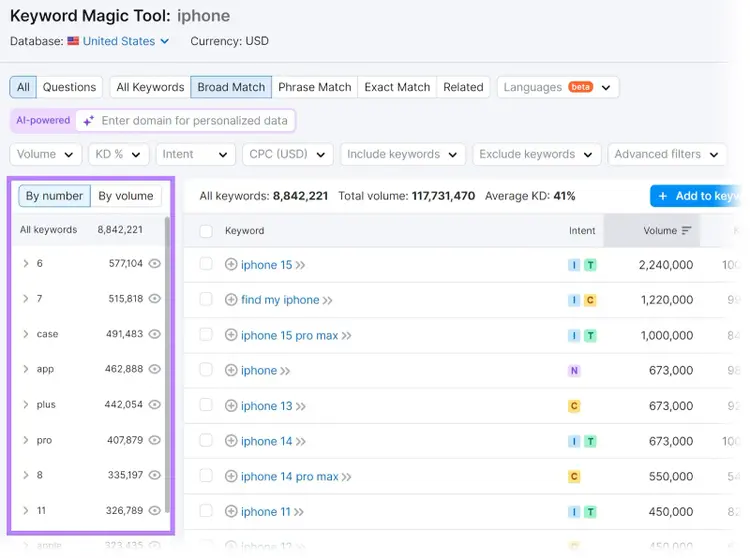This screenshot has height=558, width=750.
Task: Click the double-arrow icon after iphone 13
Action: click(x=300, y=406)
